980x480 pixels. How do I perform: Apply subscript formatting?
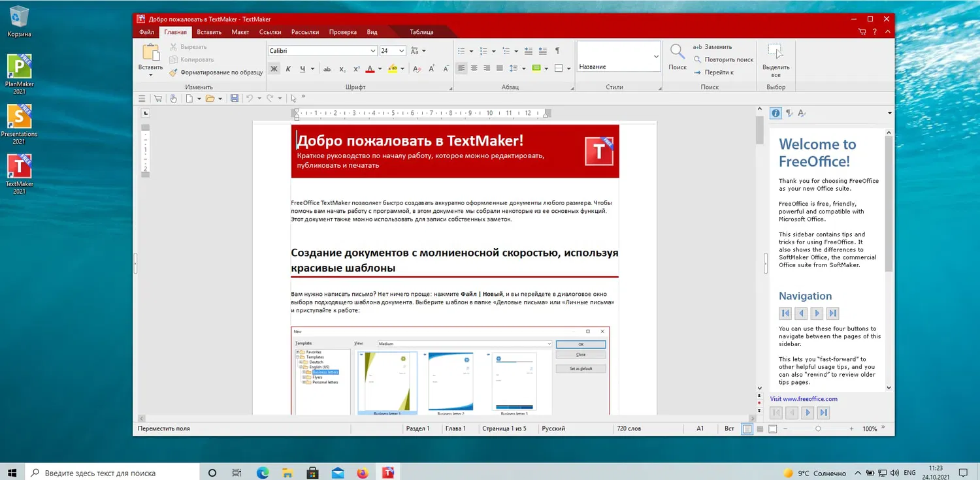coord(341,68)
